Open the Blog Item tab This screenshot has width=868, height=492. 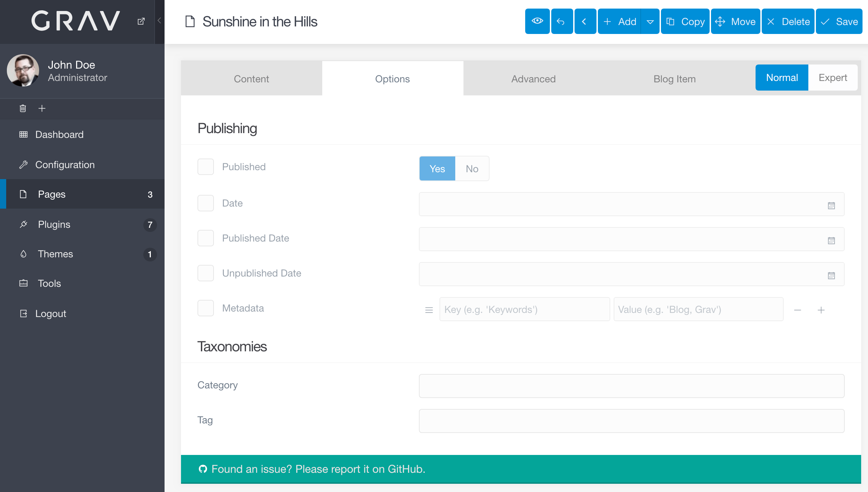coord(674,79)
